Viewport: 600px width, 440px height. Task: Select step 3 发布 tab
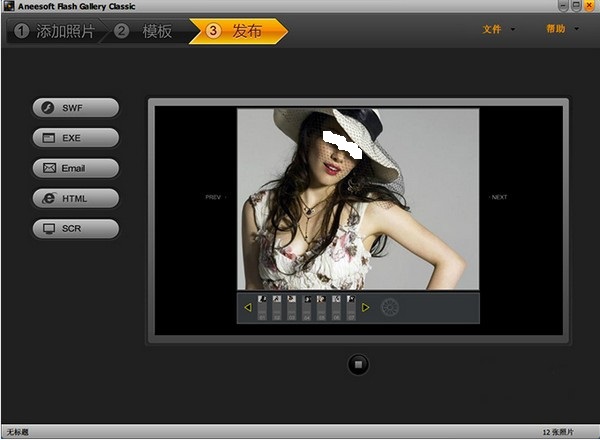click(x=238, y=31)
